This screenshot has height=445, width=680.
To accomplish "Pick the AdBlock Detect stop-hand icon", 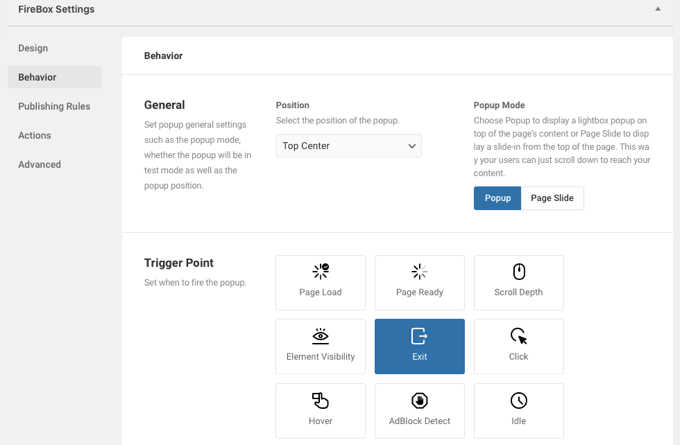I will 419,400.
